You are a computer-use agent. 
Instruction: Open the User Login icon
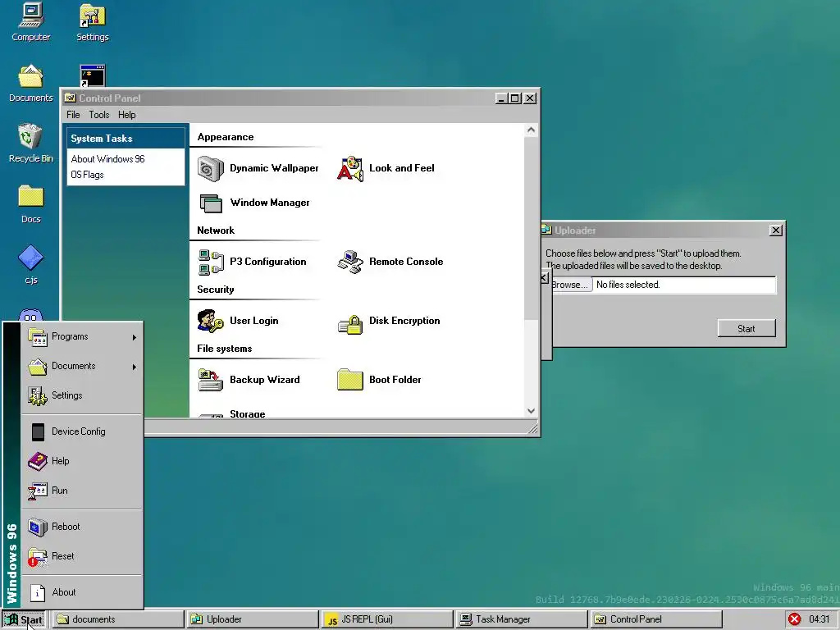point(211,321)
